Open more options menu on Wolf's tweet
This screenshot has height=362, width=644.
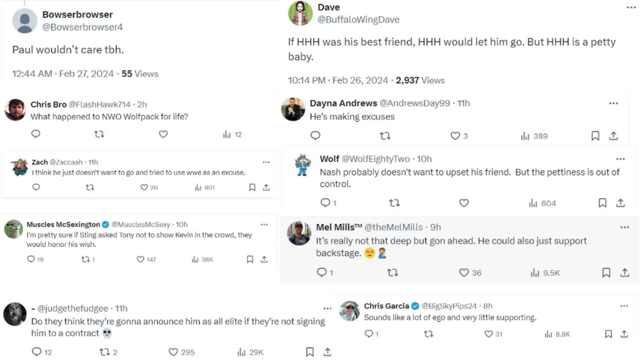tap(620, 159)
